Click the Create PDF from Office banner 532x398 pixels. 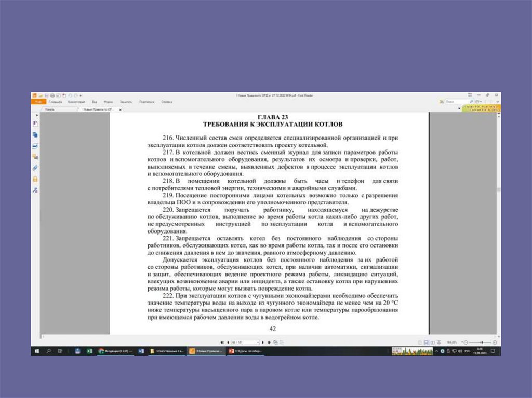coord(481,108)
